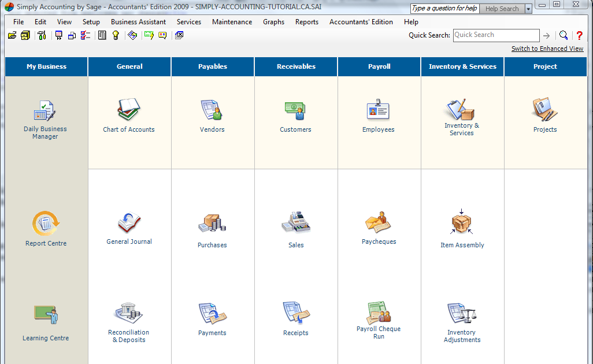Click the blue diamond toolbar icon

tap(132, 35)
